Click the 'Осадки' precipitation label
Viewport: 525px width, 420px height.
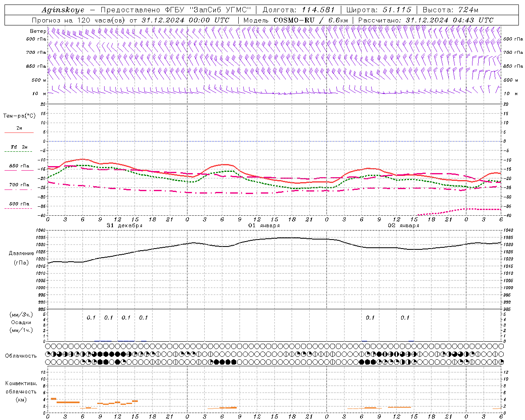pyautogui.click(x=21, y=322)
